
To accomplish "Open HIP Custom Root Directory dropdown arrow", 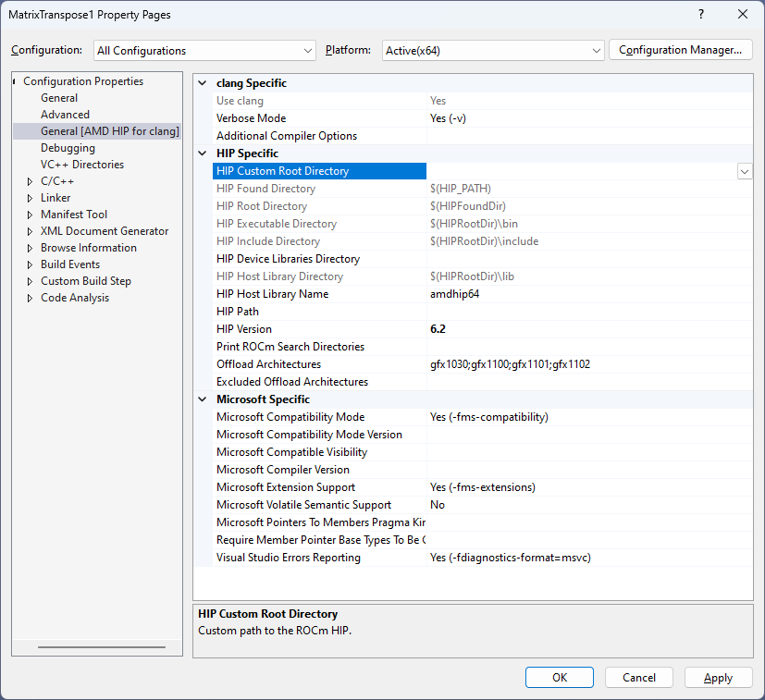I will point(744,171).
